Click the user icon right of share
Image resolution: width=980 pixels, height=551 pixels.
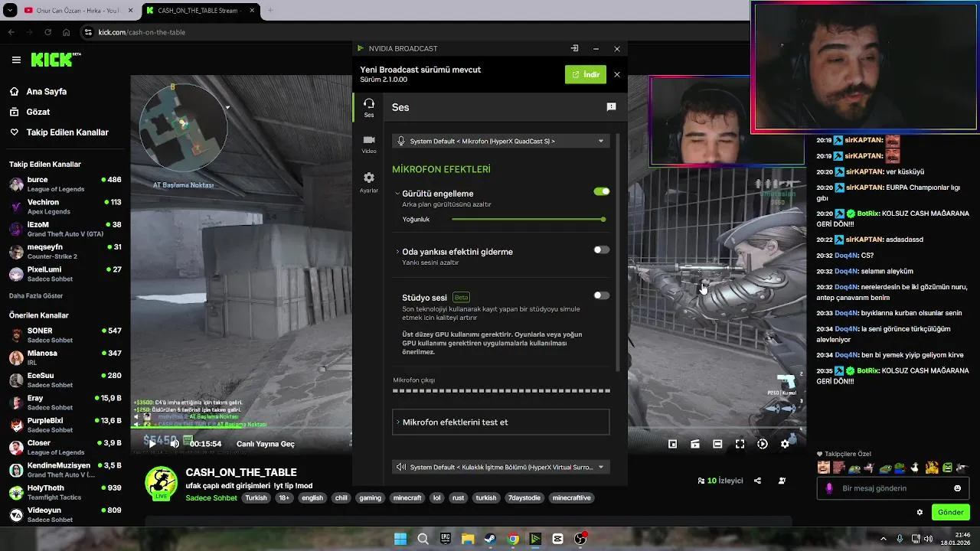coord(782,481)
